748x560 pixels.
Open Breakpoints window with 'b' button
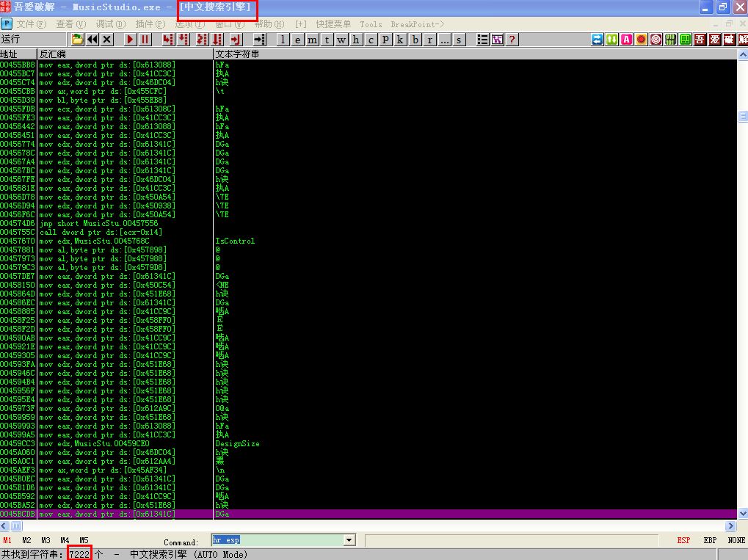(x=415, y=40)
